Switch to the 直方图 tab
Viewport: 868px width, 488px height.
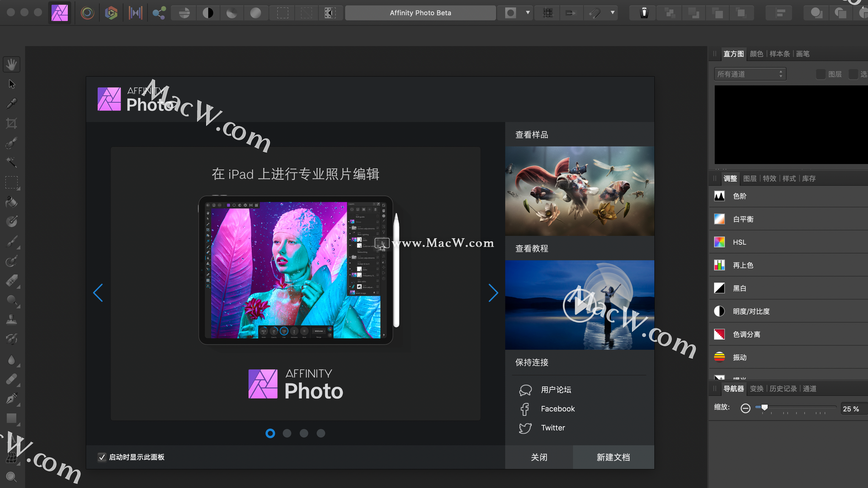tap(734, 54)
